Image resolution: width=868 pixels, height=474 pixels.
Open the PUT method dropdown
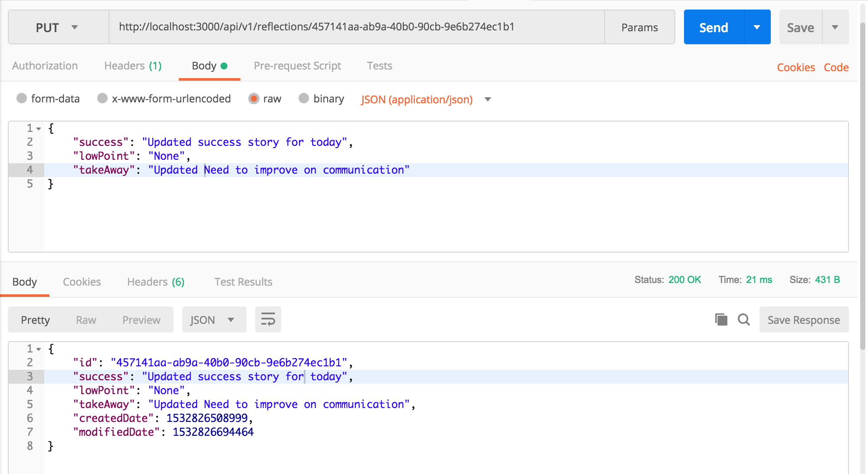click(x=58, y=27)
